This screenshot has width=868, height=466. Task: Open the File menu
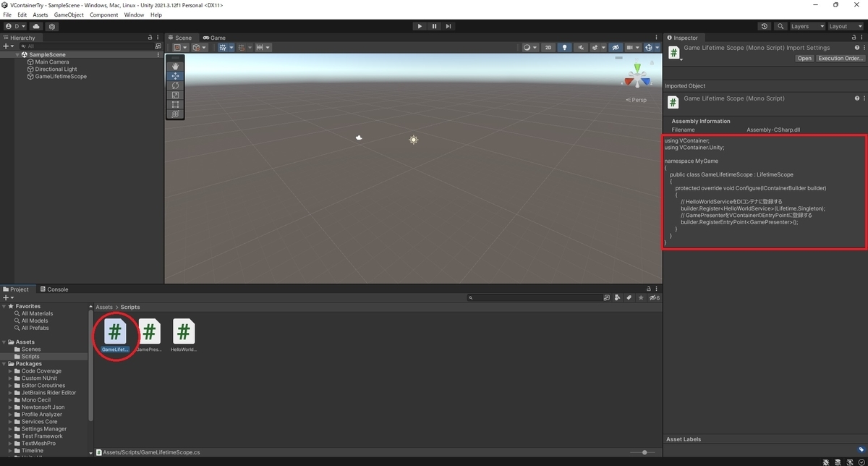pyautogui.click(x=7, y=14)
